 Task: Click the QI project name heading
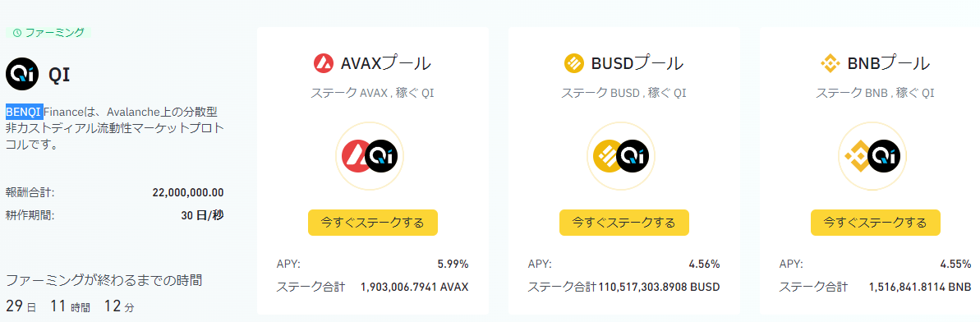[x=59, y=75]
